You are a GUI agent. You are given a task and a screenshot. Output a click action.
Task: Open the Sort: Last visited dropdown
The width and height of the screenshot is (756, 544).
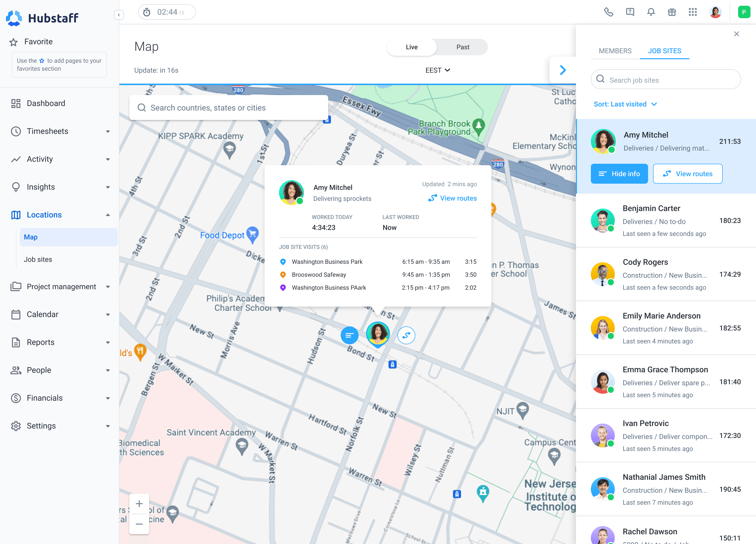tap(625, 104)
